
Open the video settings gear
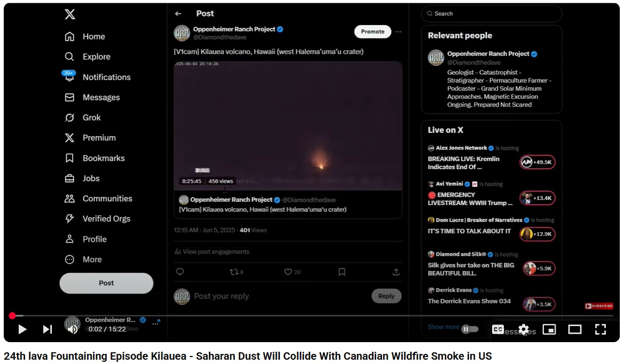click(524, 329)
